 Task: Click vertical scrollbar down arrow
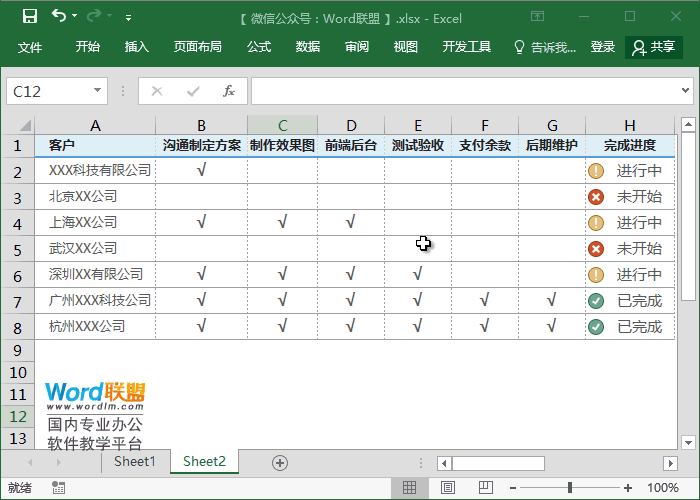click(688, 442)
